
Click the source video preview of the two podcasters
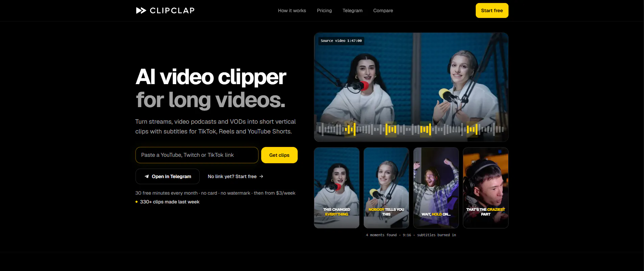411,87
